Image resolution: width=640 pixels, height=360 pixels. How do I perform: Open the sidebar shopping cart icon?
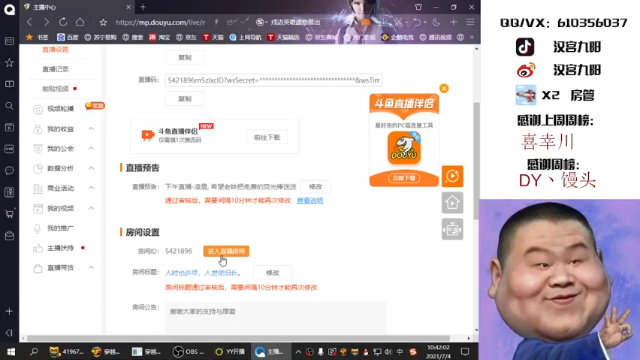9,213
